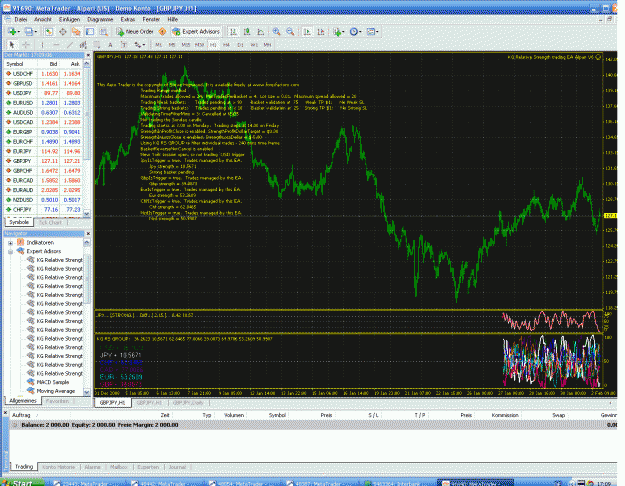Click the Windows Start button

click(x=22, y=482)
